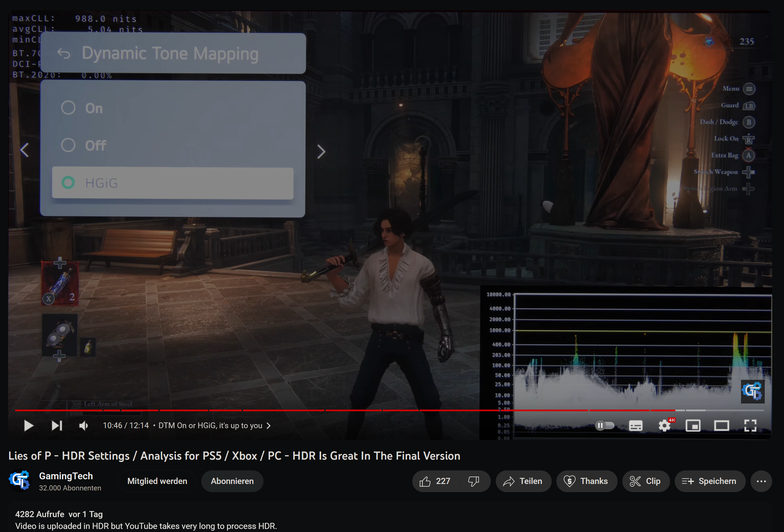The width and height of the screenshot is (784, 532).
Task: Mute the video audio
Action: point(85,425)
